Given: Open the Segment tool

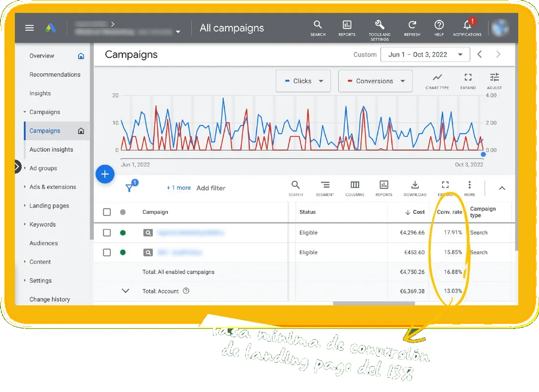Looking at the screenshot, I should click(x=325, y=188).
